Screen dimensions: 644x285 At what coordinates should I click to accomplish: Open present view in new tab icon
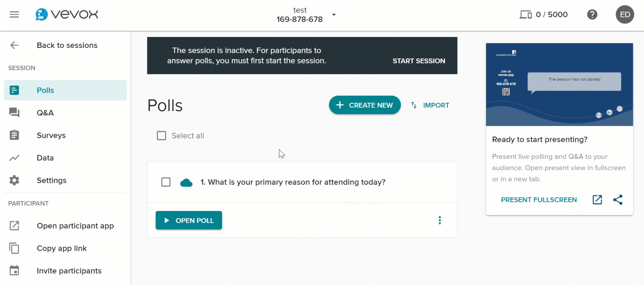[x=597, y=200]
